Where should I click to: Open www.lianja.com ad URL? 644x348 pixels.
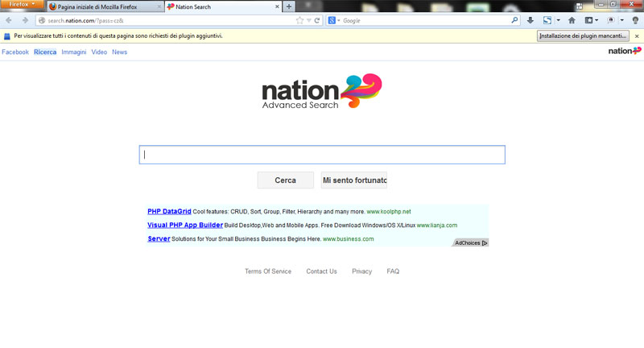click(437, 225)
